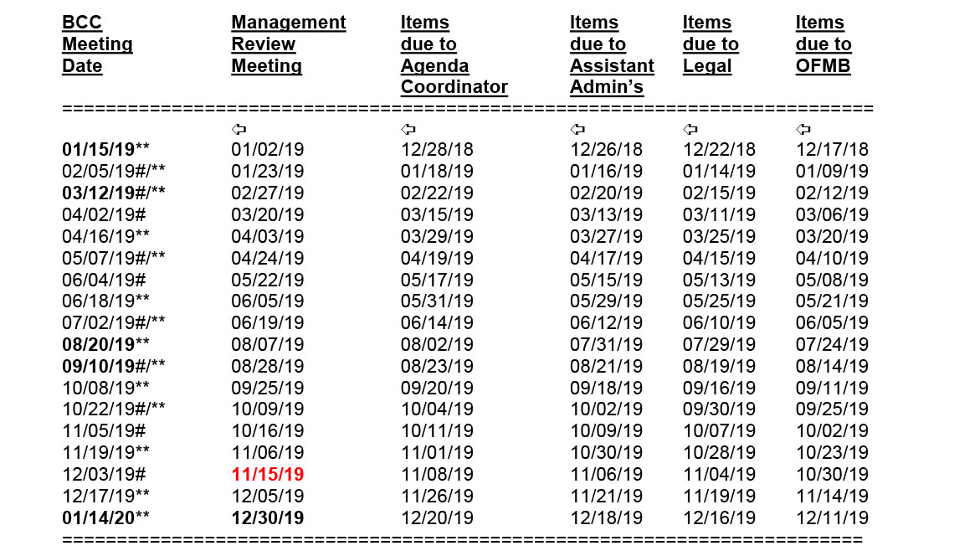
Task: Select the 08/20/19** BCC meeting date
Action: pos(105,344)
